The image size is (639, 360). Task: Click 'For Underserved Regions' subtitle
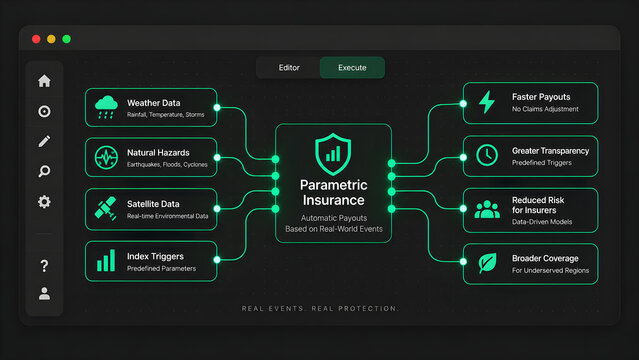pyautogui.click(x=551, y=271)
